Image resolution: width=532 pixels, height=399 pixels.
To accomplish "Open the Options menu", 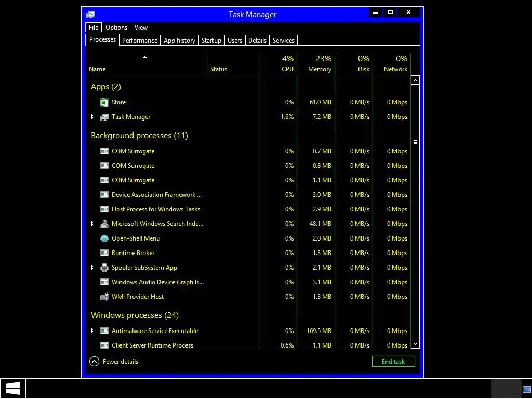I will [x=116, y=28].
